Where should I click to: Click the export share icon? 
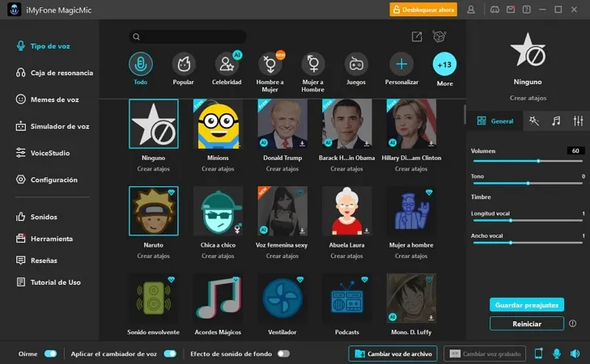click(x=417, y=36)
